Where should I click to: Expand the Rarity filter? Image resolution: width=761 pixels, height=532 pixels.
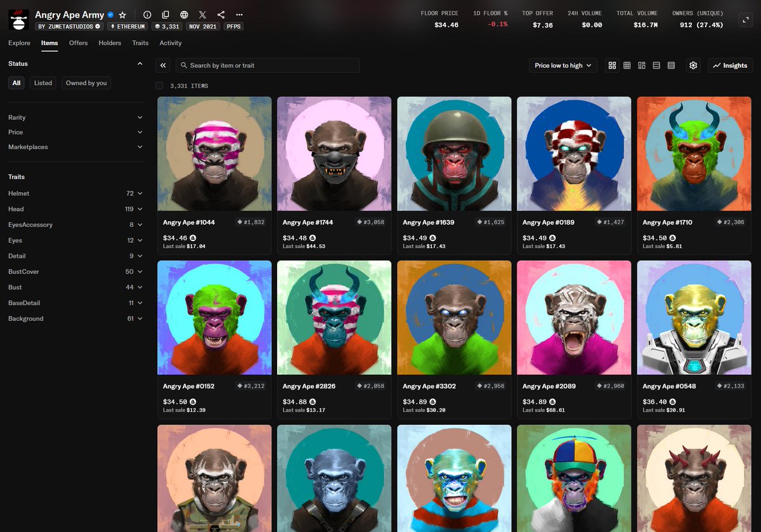point(76,117)
